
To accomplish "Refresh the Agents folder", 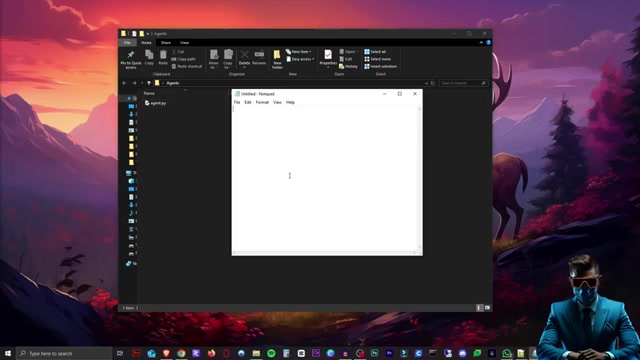I will coord(433,83).
